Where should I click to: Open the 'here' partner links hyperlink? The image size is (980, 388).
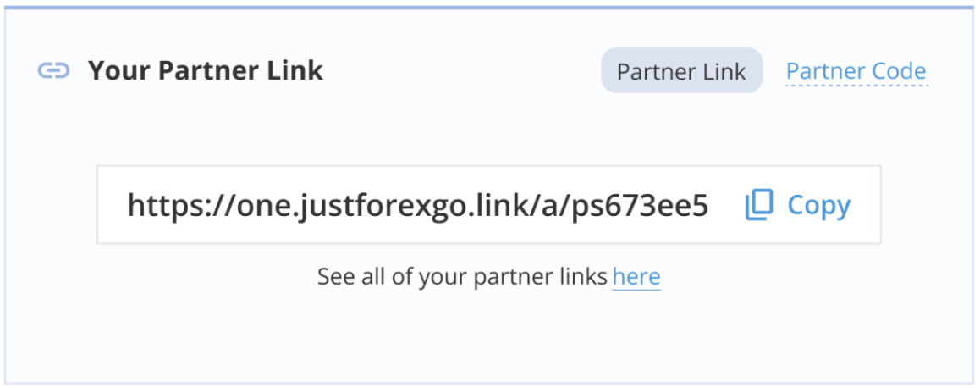636,276
